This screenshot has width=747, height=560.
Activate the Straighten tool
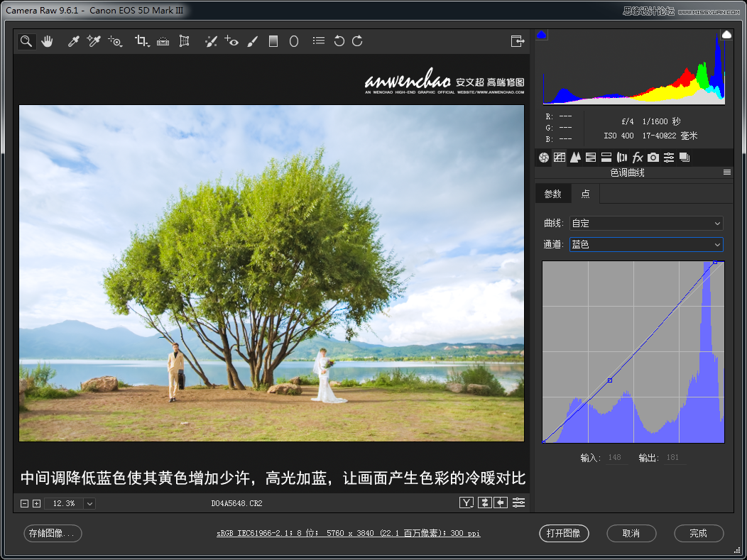[x=163, y=41]
